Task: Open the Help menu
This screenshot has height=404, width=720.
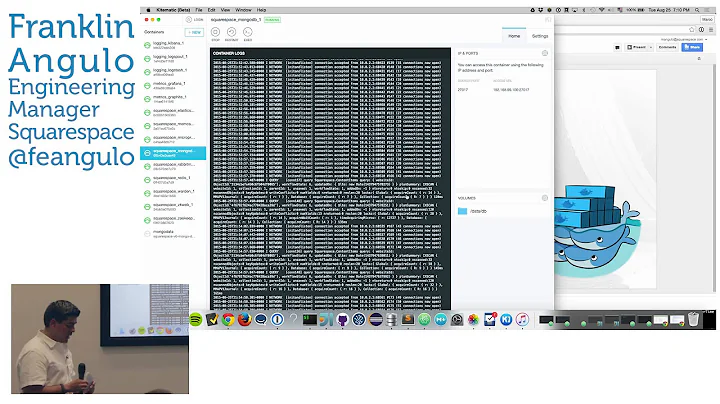Action: (x=261, y=10)
